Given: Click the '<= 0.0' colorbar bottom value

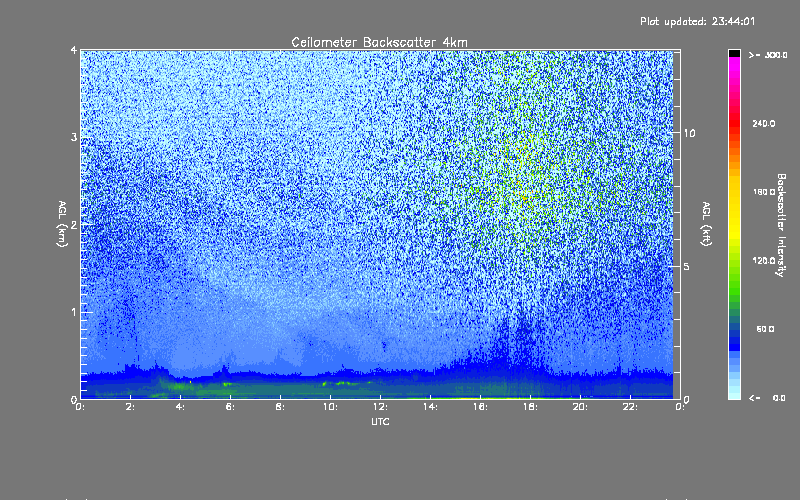Looking at the screenshot, I should click(x=767, y=397).
